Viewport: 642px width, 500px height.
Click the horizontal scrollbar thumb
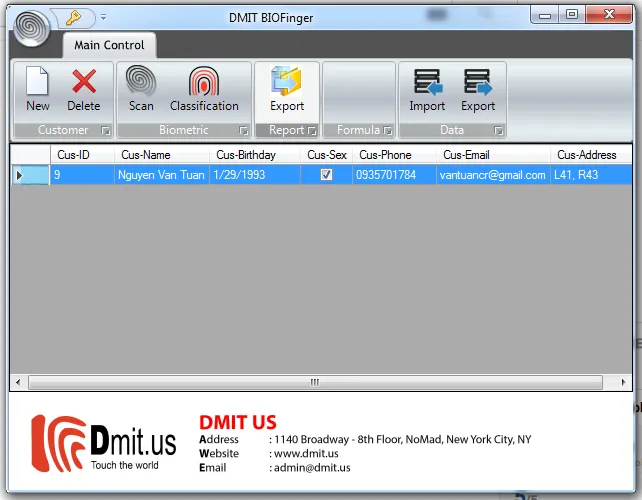tap(315, 382)
